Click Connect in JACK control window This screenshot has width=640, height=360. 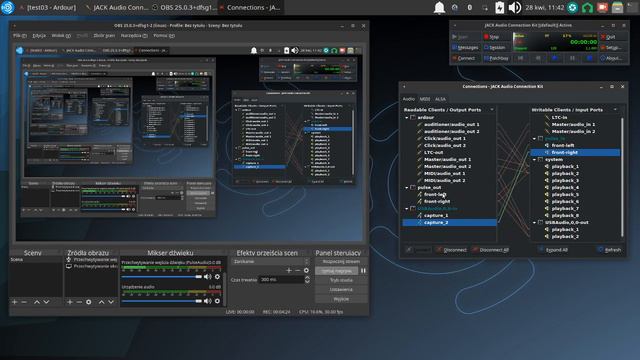[x=465, y=58]
